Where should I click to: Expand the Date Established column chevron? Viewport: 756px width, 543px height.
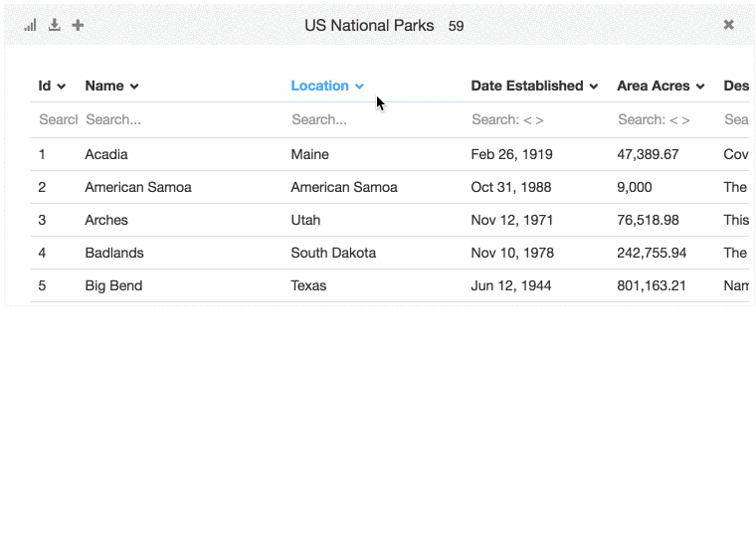click(594, 87)
